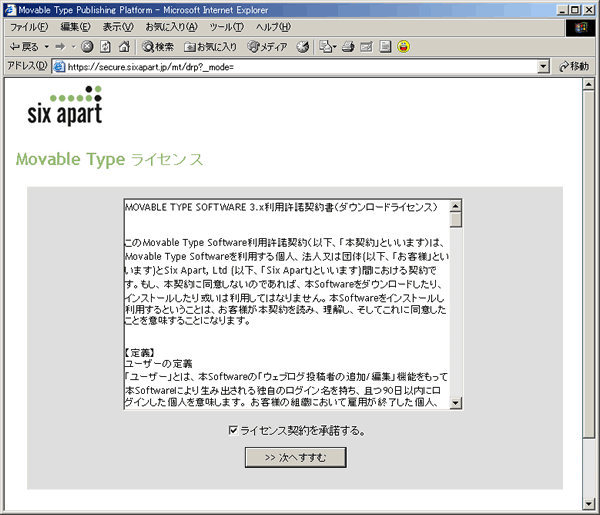Click the smiley Messenger toolbar icon

point(403,46)
